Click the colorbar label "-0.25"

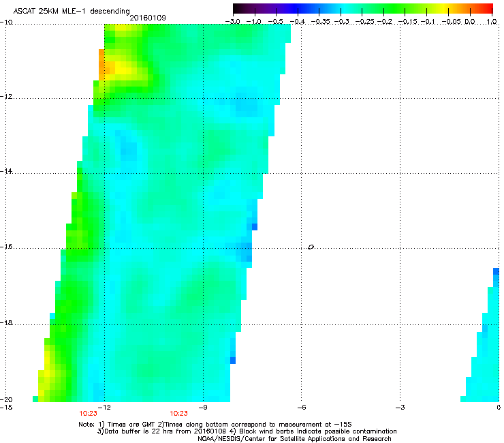click(365, 22)
